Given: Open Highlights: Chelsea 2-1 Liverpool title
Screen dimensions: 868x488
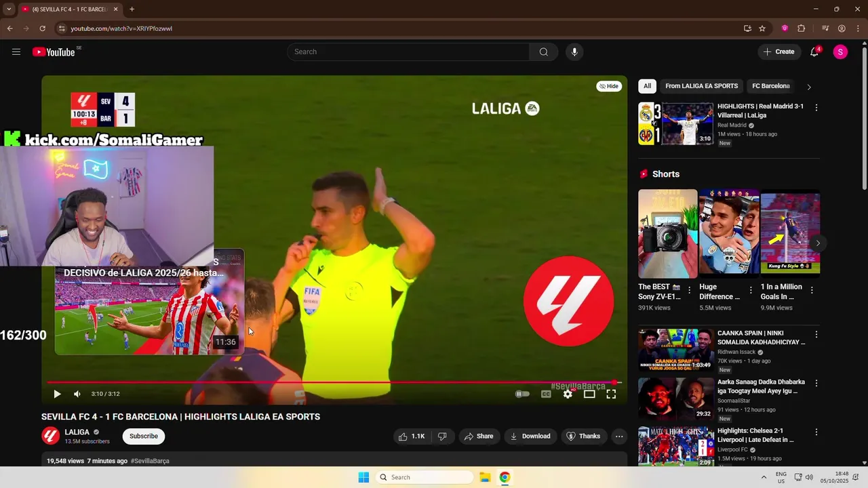Looking at the screenshot, I should tap(755, 435).
